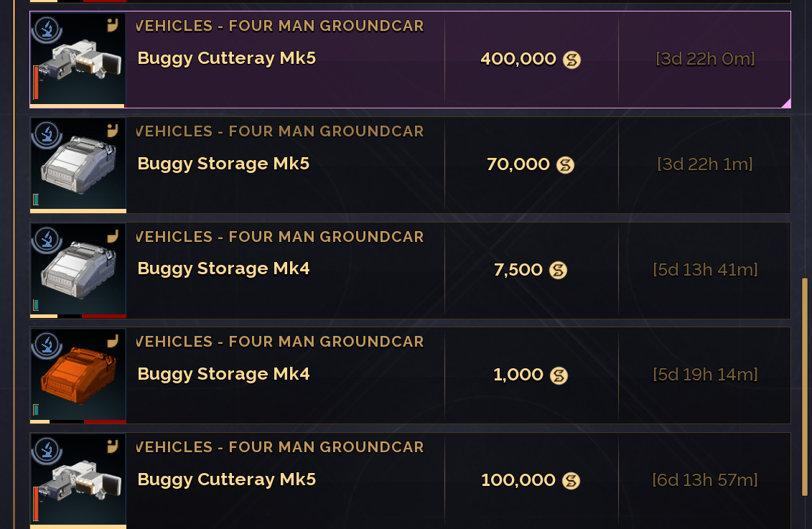812x529 pixels.
Task: Click the vertical scrollbar handle of the listings
Action: tap(805, 386)
